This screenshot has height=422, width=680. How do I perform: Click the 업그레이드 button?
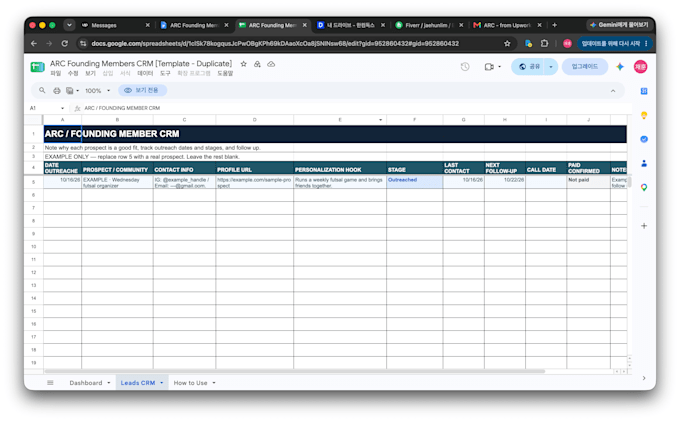(x=585, y=67)
